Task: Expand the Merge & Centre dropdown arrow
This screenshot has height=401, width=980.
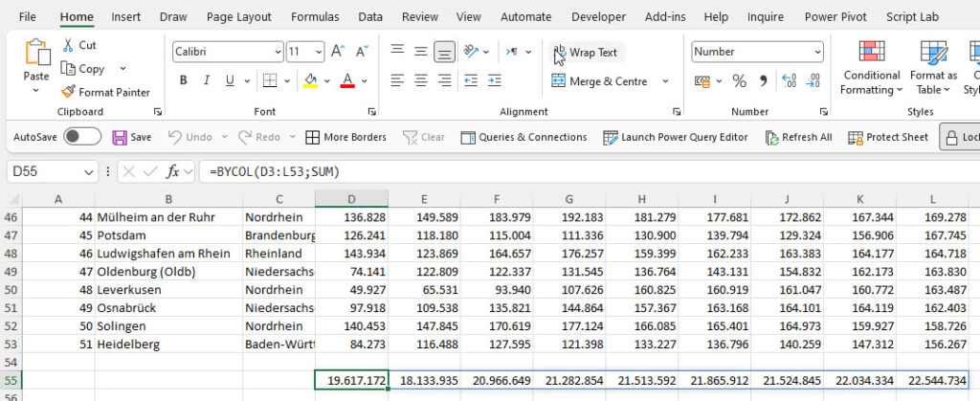Action: coord(666,81)
